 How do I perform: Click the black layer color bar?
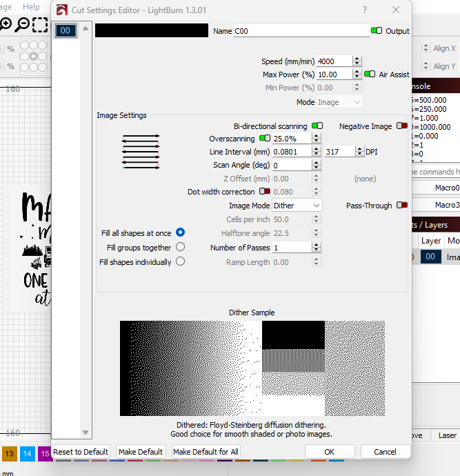[152, 30]
